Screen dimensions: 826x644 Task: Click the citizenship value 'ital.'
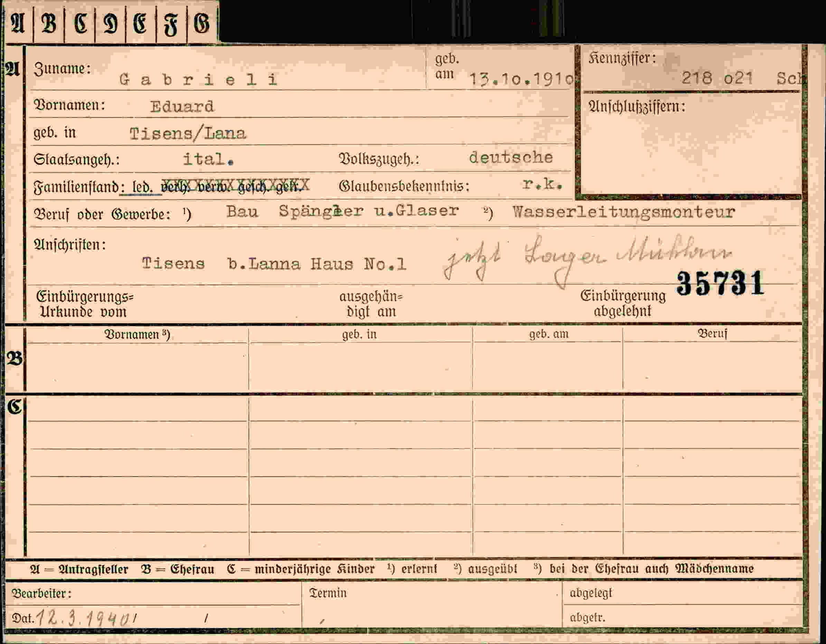tap(208, 159)
